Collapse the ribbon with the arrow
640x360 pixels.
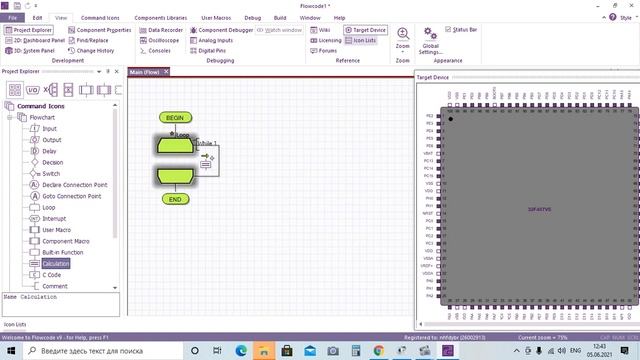(x=604, y=18)
